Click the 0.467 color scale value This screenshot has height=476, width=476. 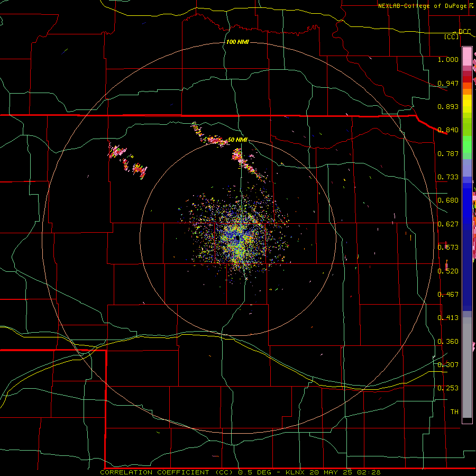click(x=448, y=295)
